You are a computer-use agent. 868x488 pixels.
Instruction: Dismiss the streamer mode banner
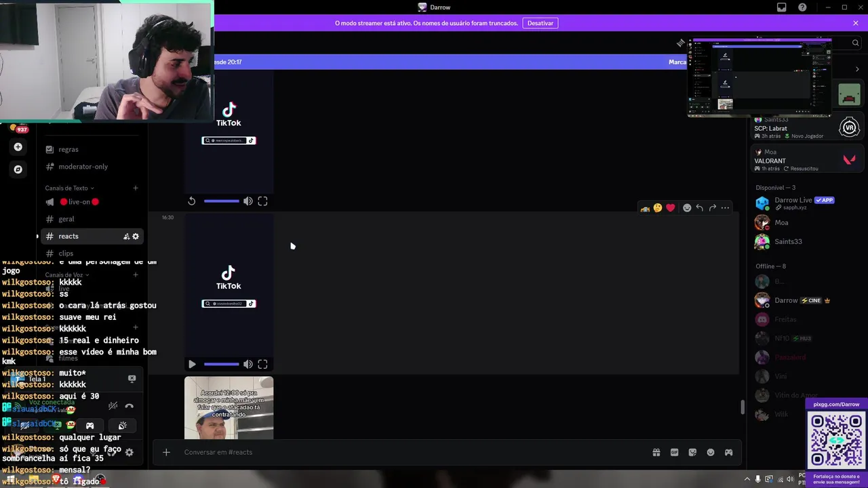coord(856,23)
